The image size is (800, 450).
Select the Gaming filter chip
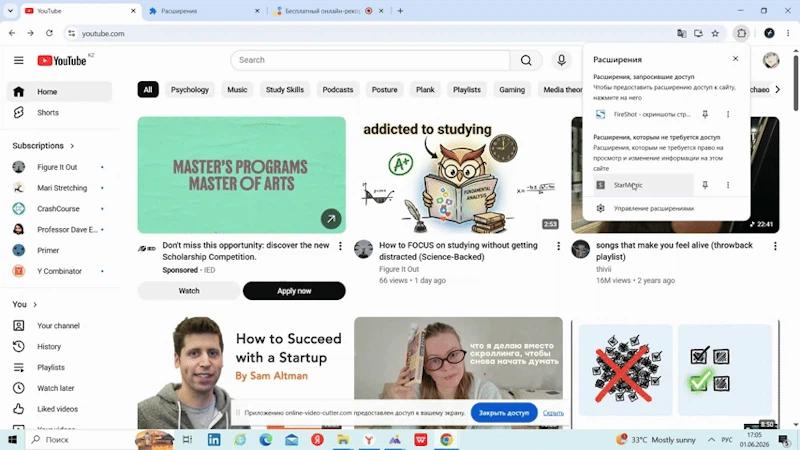pos(512,90)
